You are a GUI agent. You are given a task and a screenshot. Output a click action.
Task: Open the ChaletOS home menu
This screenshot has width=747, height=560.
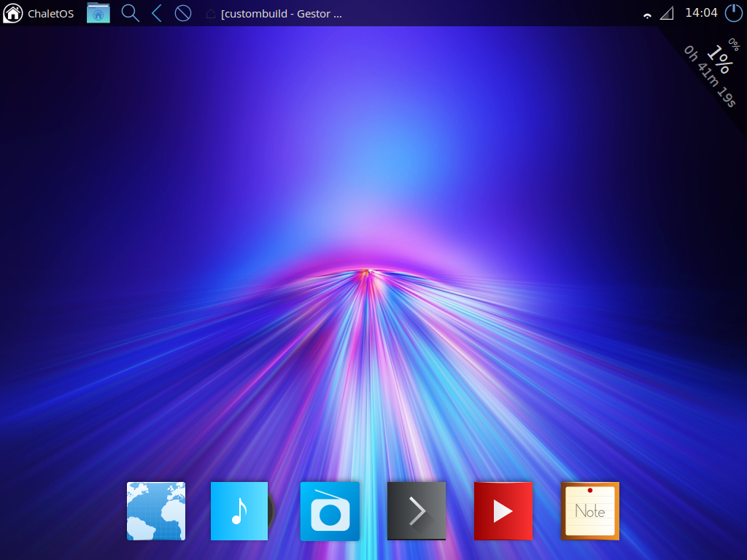tap(38, 13)
